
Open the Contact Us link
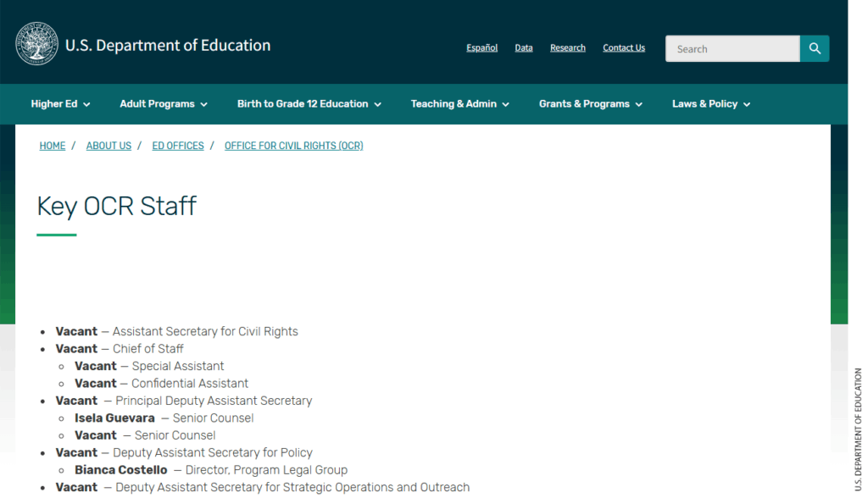624,48
